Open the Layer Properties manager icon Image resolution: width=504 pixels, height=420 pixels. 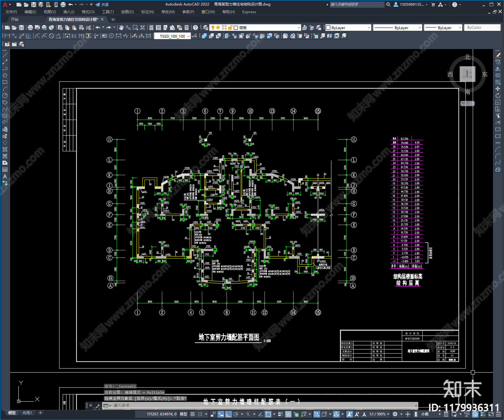click(x=206, y=28)
